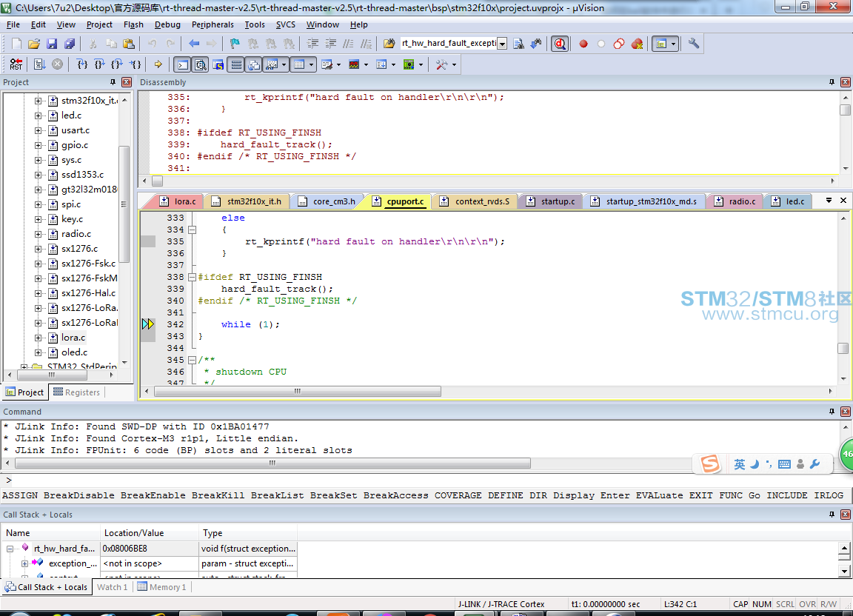The image size is (853, 616).
Task: Click the Step into icon
Action: pos(82,64)
